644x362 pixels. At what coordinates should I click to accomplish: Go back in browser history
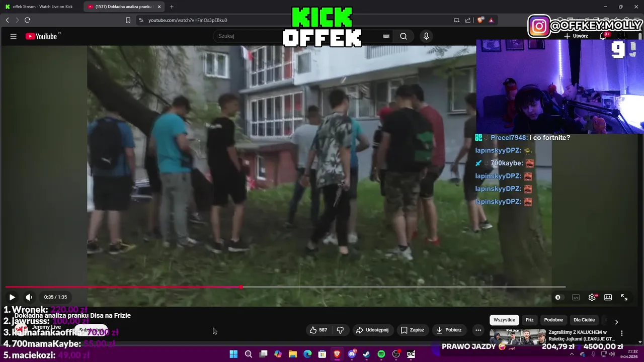(x=7, y=20)
